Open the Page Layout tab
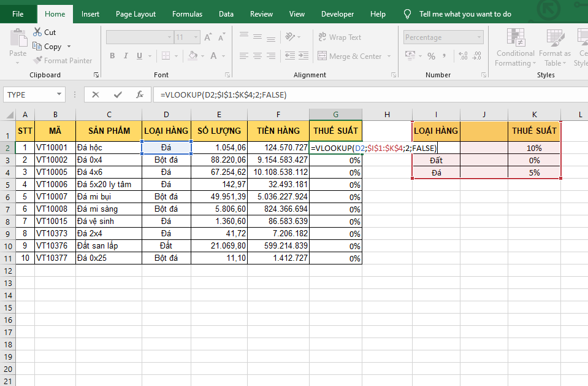 click(136, 14)
